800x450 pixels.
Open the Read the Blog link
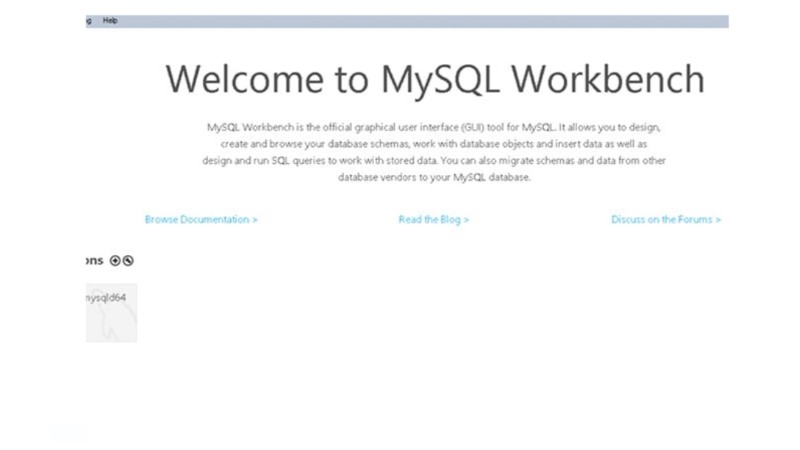click(x=434, y=219)
